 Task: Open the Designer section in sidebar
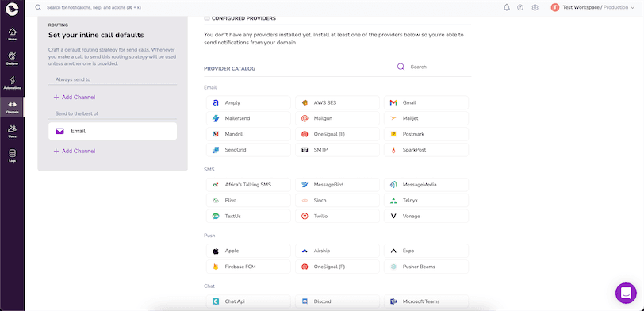pyautogui.click(x=13, y=59)
